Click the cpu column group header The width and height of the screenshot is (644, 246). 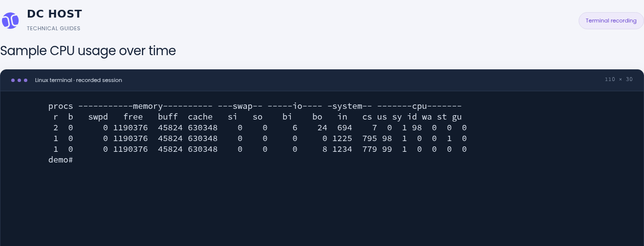(420, 106)
